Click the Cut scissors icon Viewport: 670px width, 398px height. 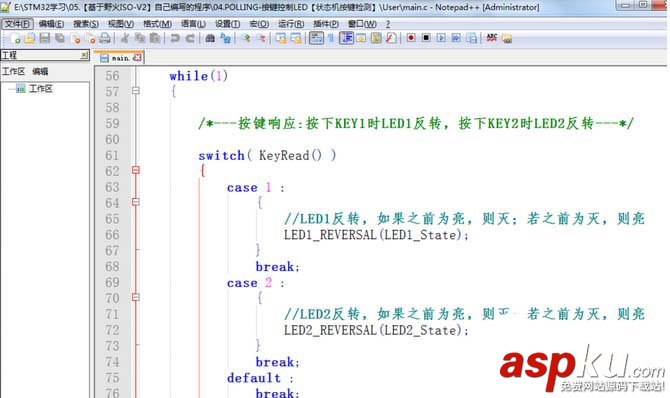coord(125,38)
